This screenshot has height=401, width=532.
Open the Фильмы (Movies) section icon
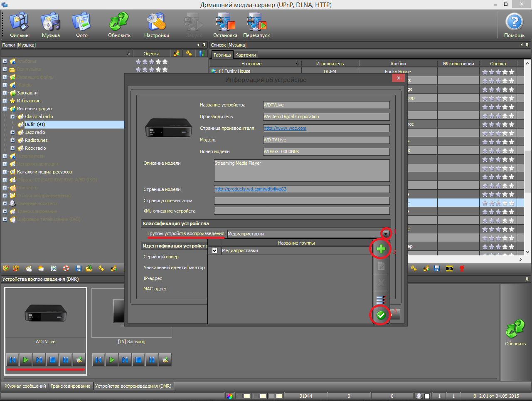click(x=20, y=23)
